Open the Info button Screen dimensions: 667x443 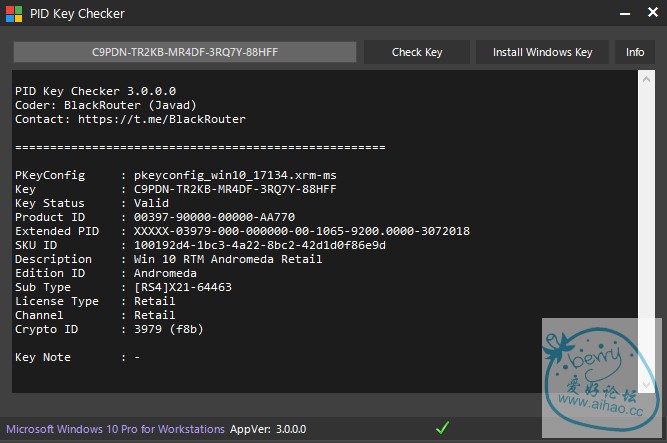635,52
